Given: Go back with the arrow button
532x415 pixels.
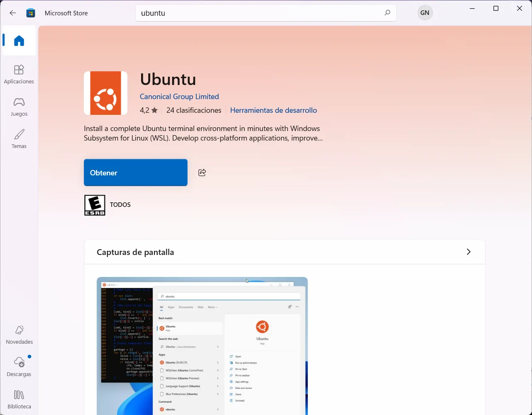Looking at the screenshot, I should 13,13.
